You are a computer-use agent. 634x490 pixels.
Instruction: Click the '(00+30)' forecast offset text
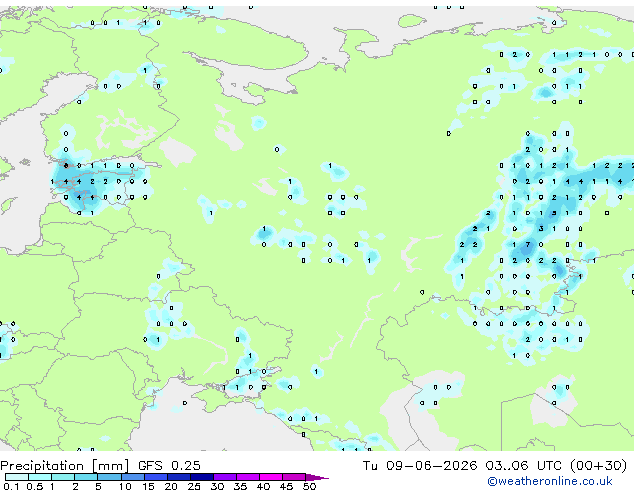point(598,466)
